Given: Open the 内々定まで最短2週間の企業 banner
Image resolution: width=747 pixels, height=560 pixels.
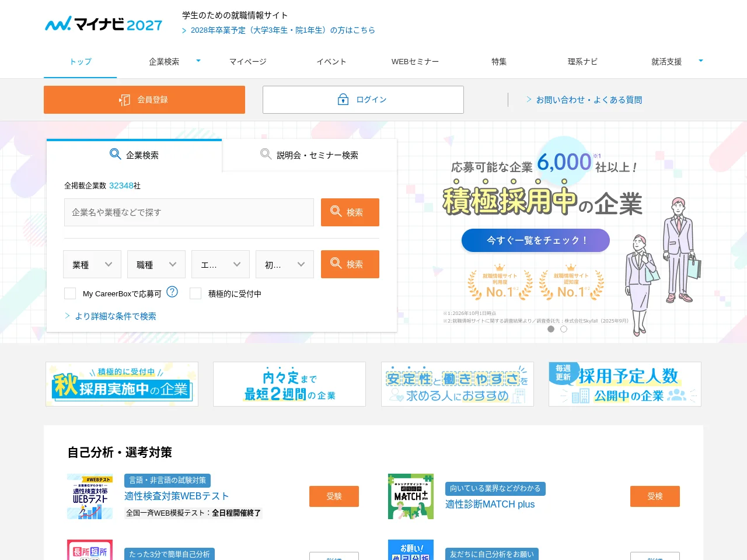Looking at the screenshot, I should pyautogui.click(x=289, y=384).
